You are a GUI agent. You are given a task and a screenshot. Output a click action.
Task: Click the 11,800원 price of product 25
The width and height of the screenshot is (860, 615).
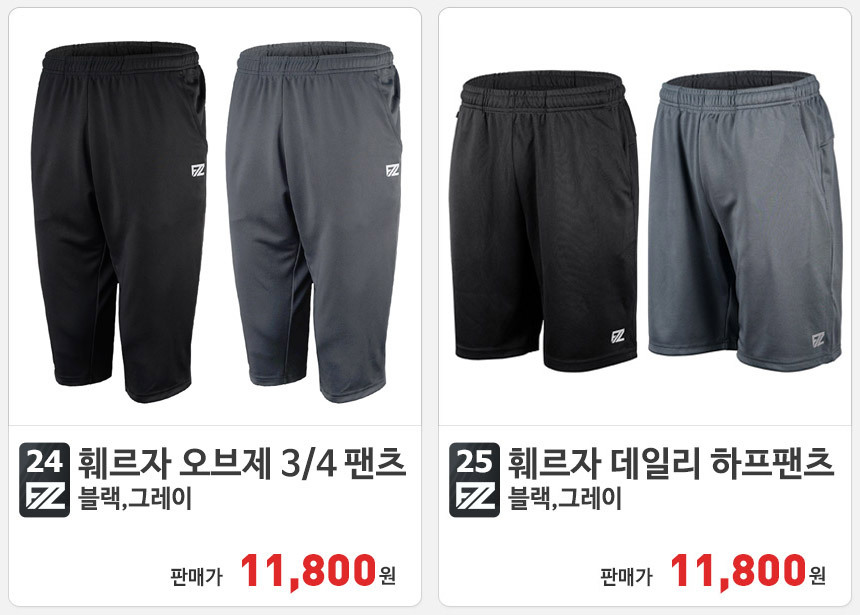coord(748,571)
